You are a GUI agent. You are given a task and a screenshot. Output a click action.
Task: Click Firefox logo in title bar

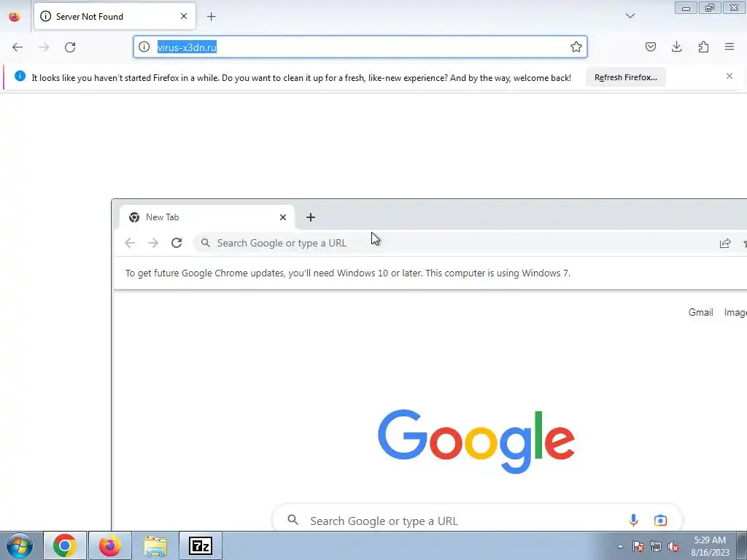point(15,16)
